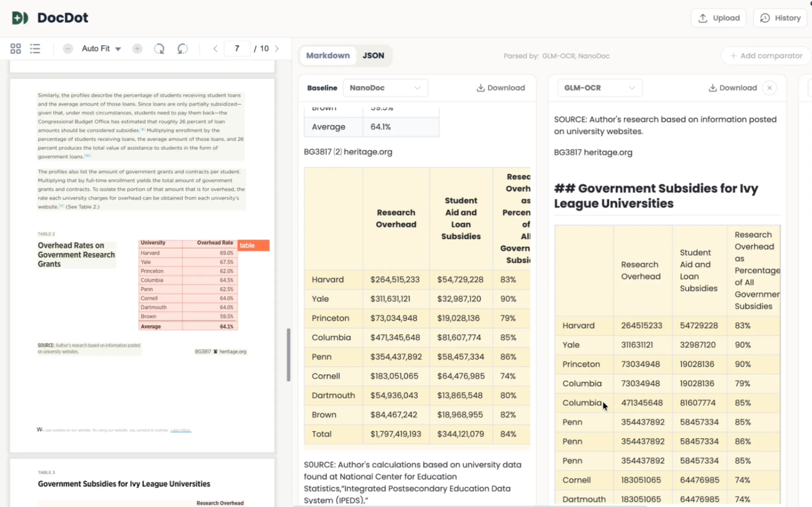
Task: Go to the next page
Action: point(277,49)
